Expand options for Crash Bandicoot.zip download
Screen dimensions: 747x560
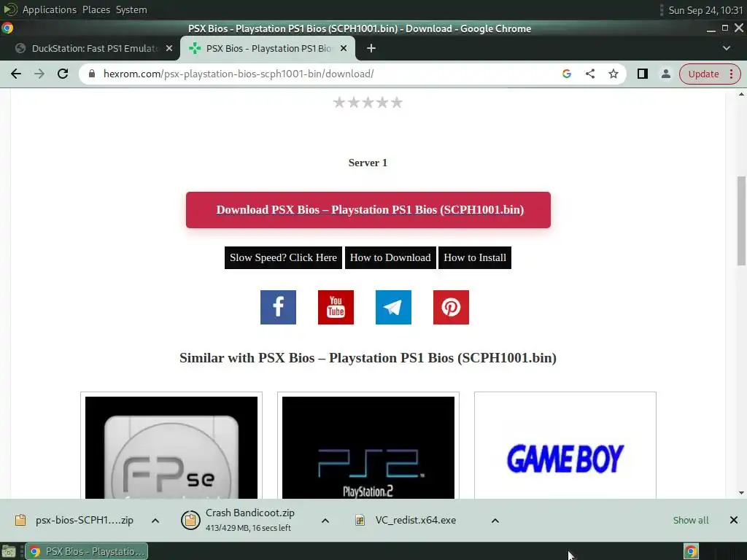(x=325, y=521)
